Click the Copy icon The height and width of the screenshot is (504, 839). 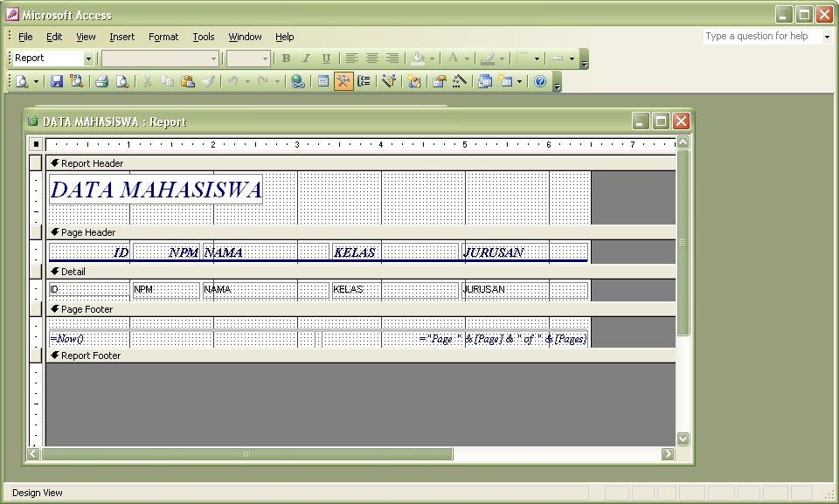pyautogui.click(x=168, y=81)
